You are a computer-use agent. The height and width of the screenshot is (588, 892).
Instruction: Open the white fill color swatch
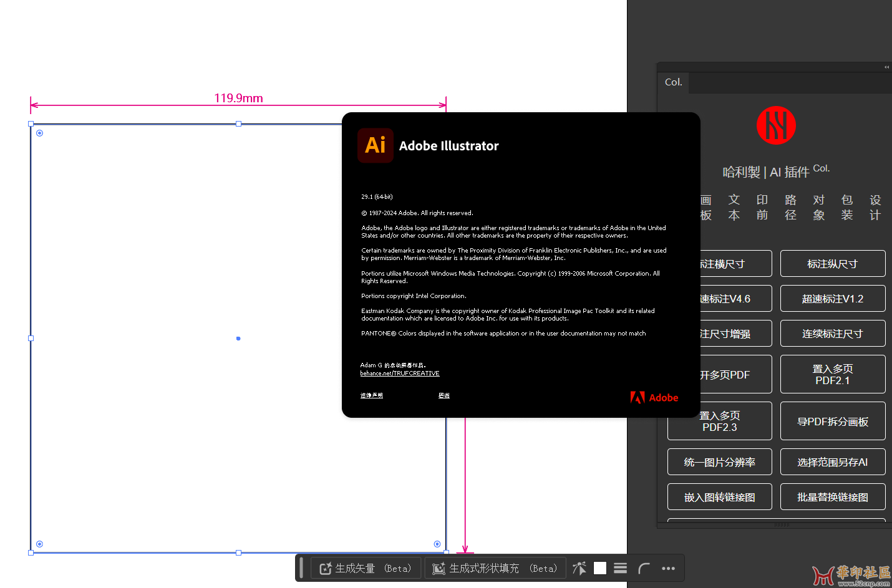(x=600, y=568)
